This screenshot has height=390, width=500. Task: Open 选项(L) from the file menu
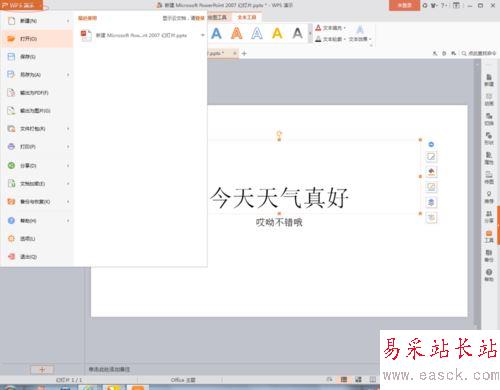click(37, 239)
